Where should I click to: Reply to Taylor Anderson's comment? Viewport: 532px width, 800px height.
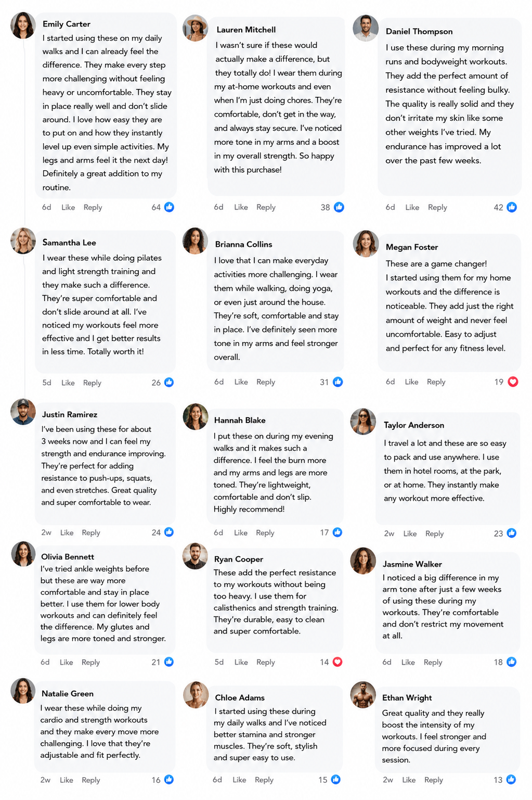pos(434,534)
